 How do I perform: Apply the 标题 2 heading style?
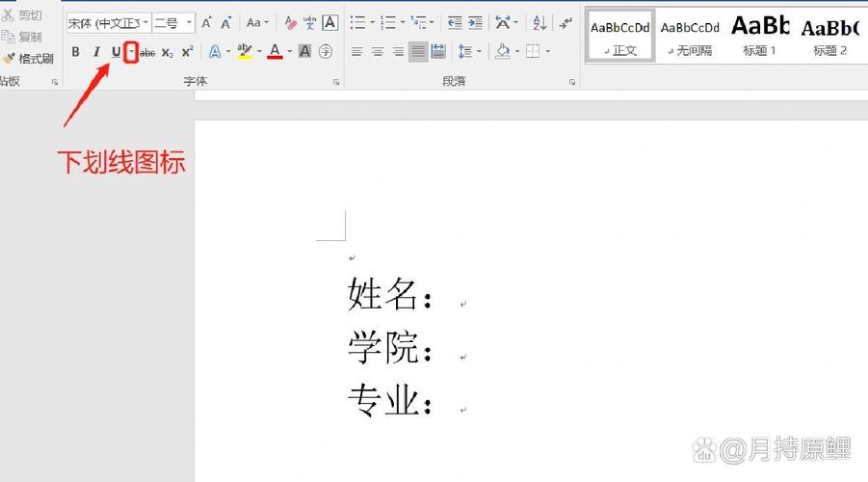(x=829, y=36)
